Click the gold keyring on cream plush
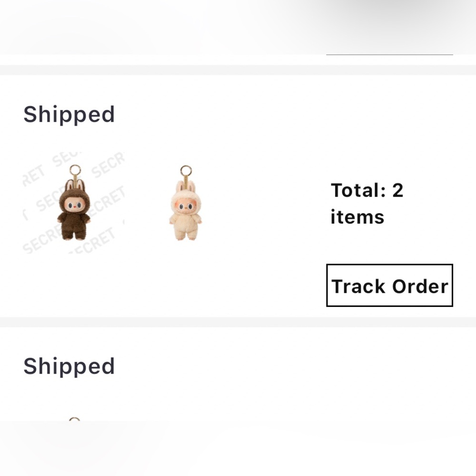This screenshot has width=476, height=476. (186, 170)
